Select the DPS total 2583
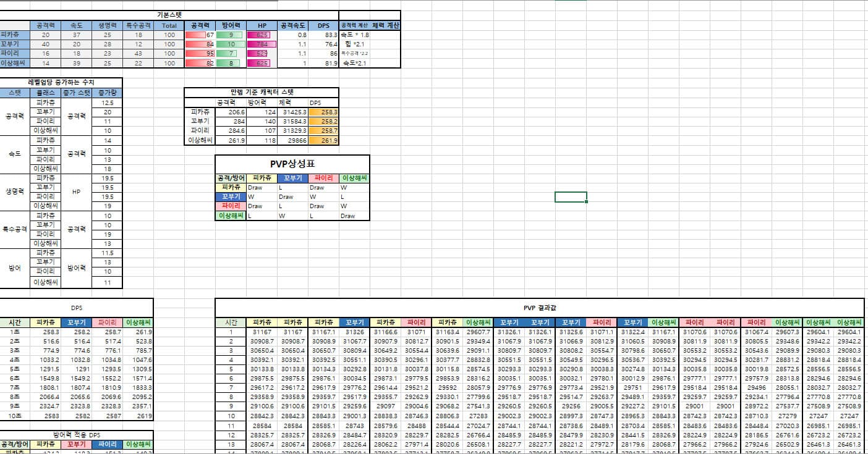Image resolution: width=868 pixels, height=454 pixels. point(46,418)
